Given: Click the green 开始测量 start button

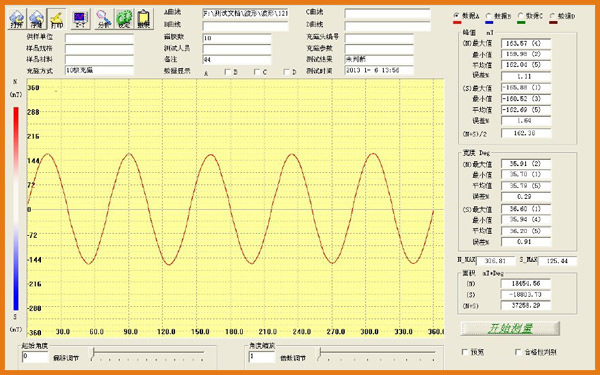Looking at the screenshot, I should click(510, 328).
